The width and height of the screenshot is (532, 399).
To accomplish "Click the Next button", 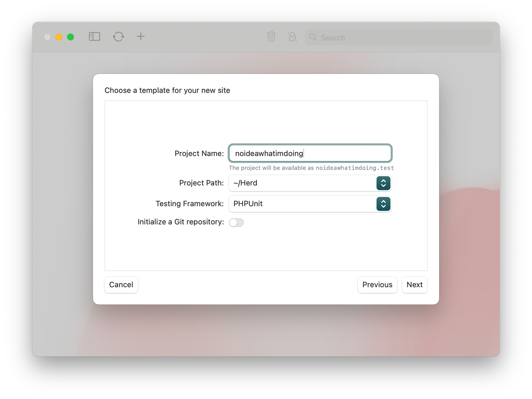I will pos(414,285).
